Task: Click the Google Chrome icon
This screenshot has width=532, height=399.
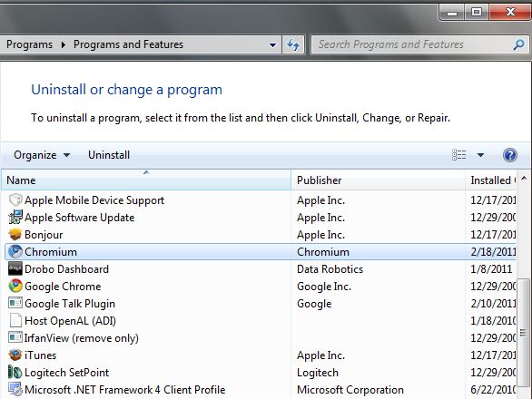Action: [x=15, y=287]
